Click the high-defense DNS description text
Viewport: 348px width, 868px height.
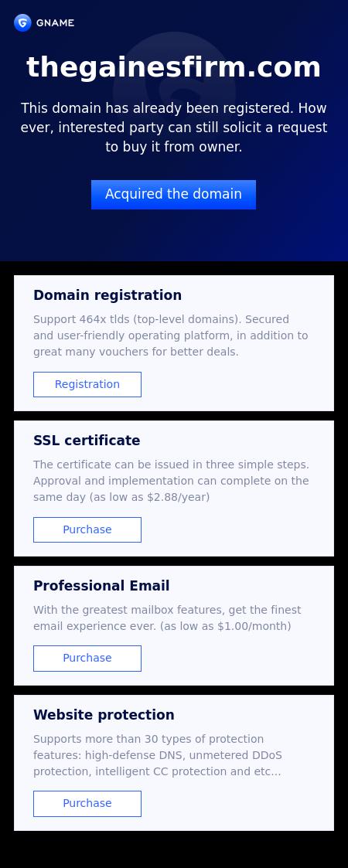click(158, 755)
